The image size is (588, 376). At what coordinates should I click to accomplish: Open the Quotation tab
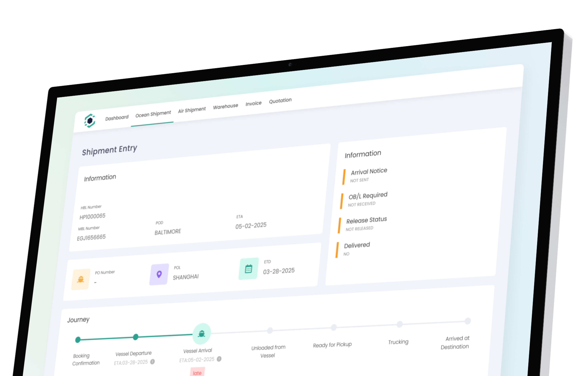click(280, 100)
